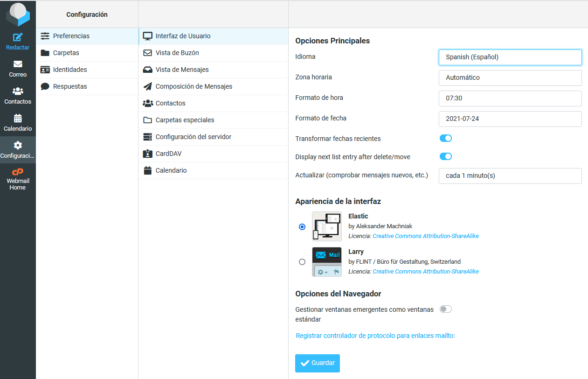The image size is (588, 379).
Task: Click the Roundcube logo at top left
Action: tap(18, 14)
